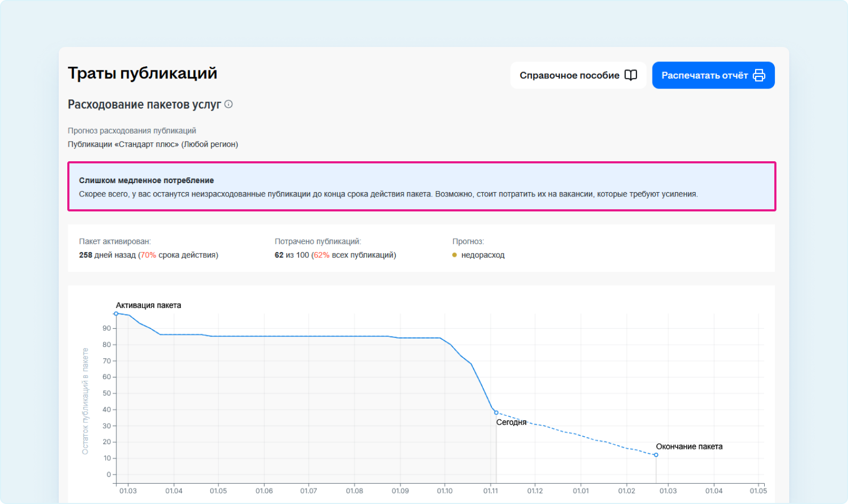The height and width of the screenshot is (504, 848).
Task: Click the book icon in Справочное пособие
Action: coord(631,75)
